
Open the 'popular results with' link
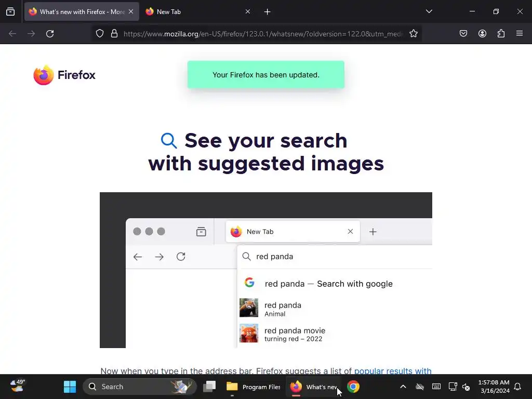(393, 370)
